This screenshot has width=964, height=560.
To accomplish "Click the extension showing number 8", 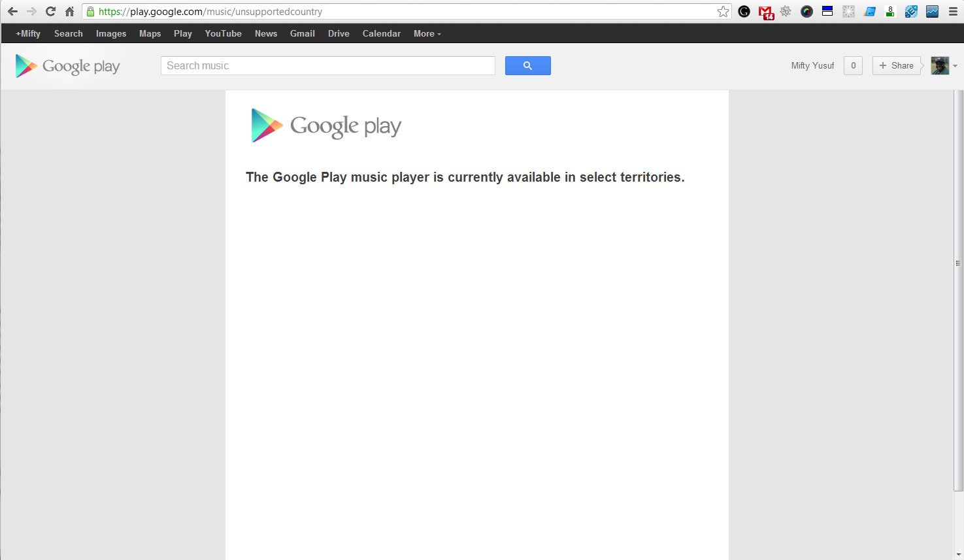I will click(x=890, y=11).
